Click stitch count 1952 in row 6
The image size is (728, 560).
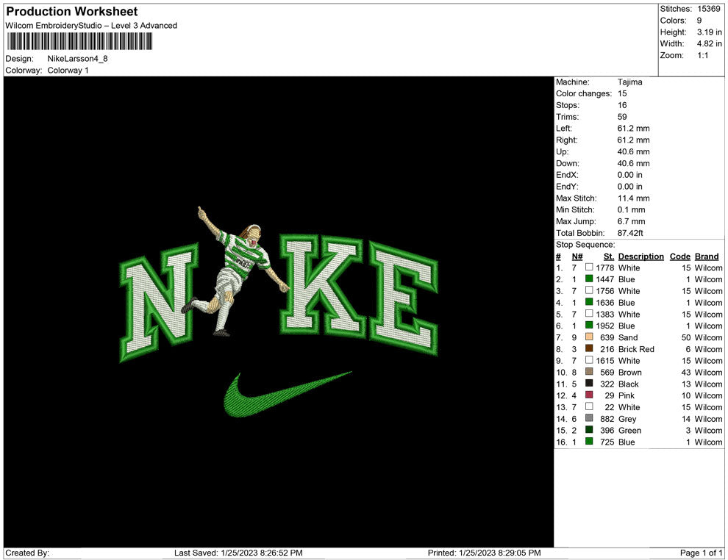point(605,326)
